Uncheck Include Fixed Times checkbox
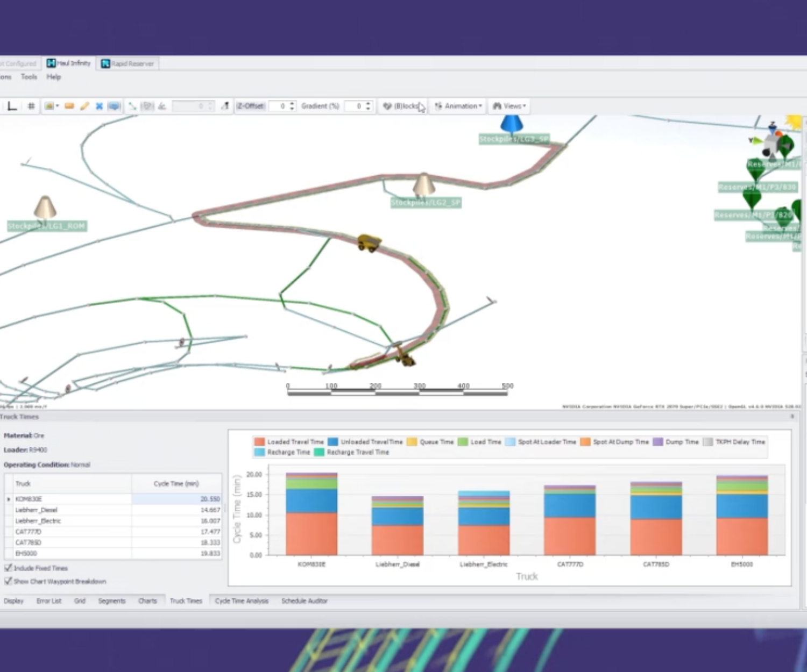 click(8, 568)
